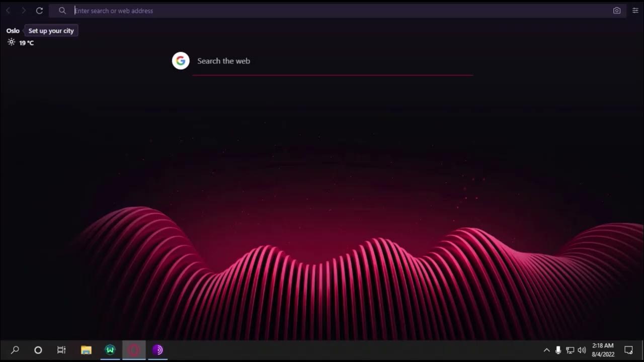Go back with the back arrow
The height and width of the screenshot is (362, 644).
pyautogui.click(x=8, y=11)
